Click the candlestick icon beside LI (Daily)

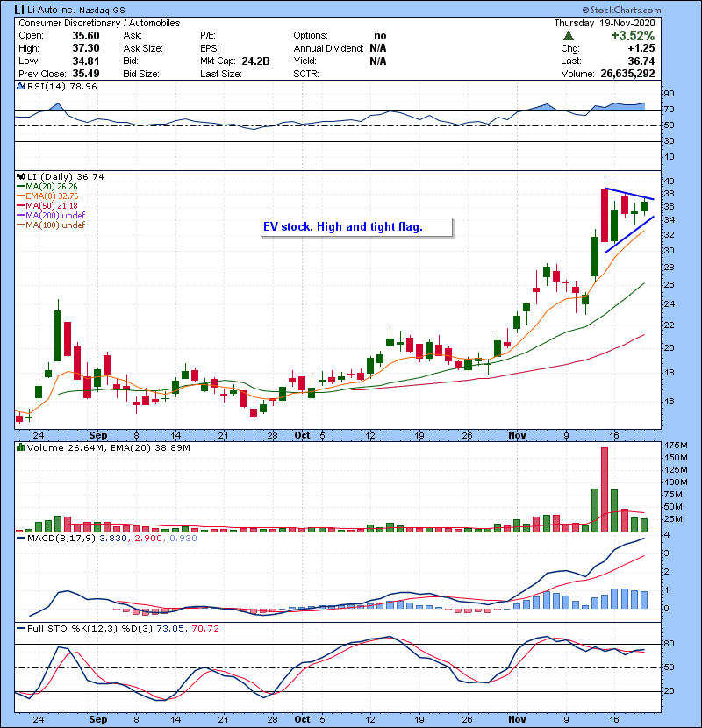coord(20,177)
